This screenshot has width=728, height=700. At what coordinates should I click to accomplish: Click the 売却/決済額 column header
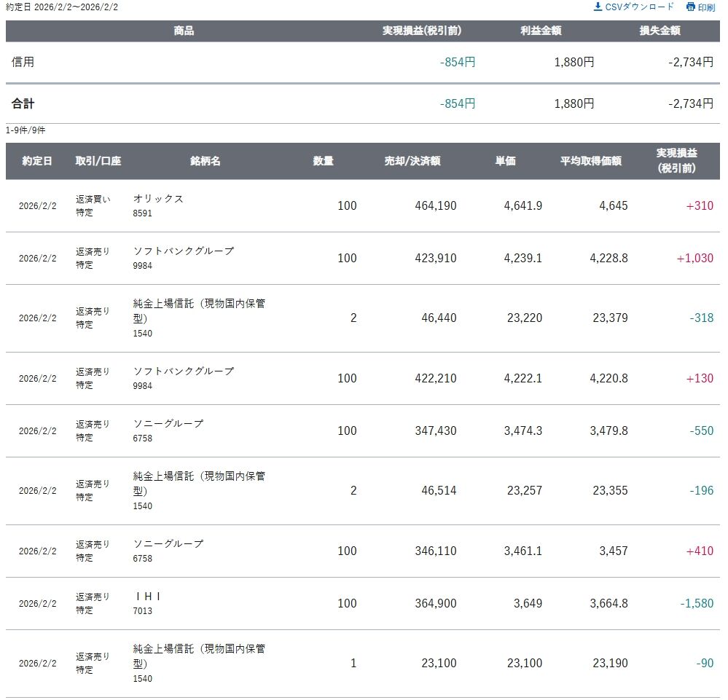coord(412,161)
